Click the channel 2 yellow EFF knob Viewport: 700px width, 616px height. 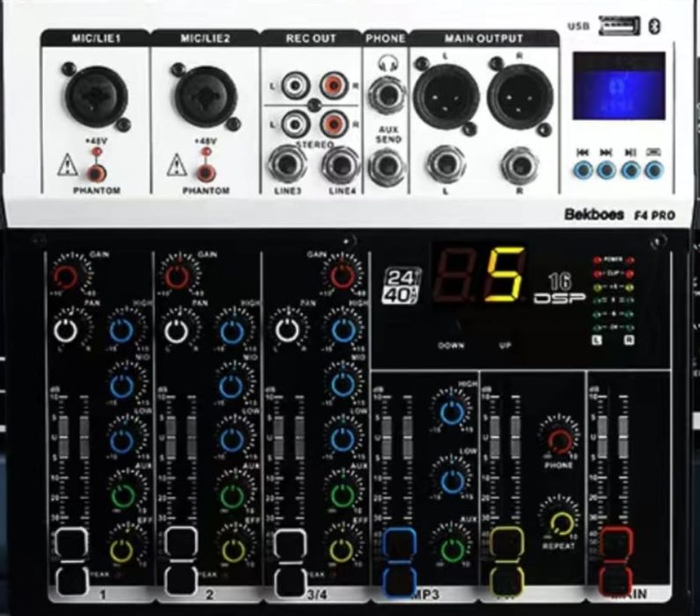coord(232,550)
